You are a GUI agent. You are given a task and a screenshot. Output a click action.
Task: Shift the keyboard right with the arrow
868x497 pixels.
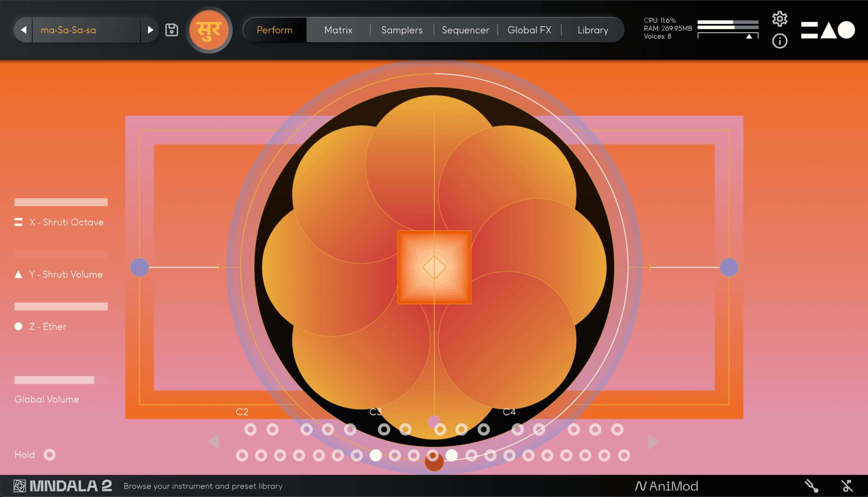click(653, 442)
